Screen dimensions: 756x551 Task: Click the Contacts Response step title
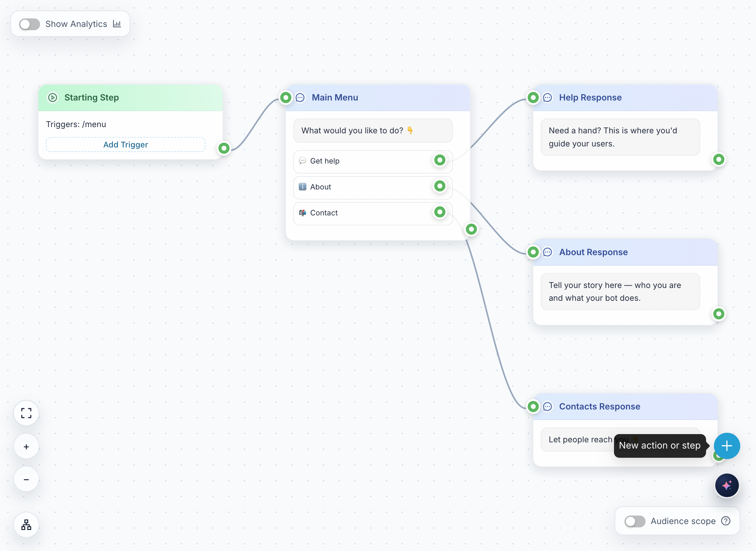(600, 406)
